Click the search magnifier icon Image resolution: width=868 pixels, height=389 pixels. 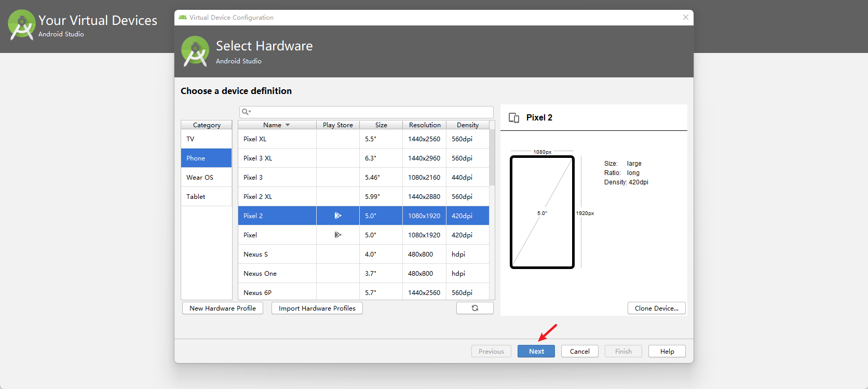[246, 112]
